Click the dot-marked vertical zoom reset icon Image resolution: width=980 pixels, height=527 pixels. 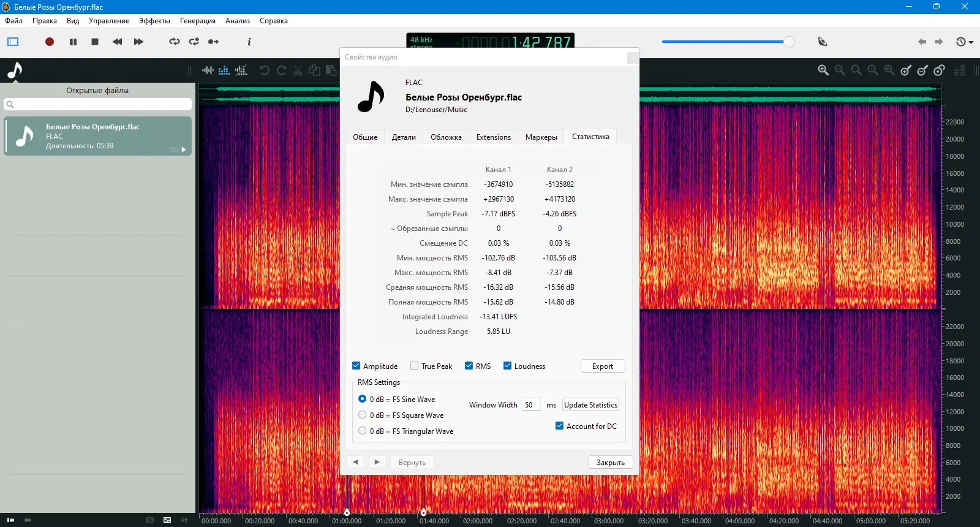pyautogui.click(x=939, y=70)
